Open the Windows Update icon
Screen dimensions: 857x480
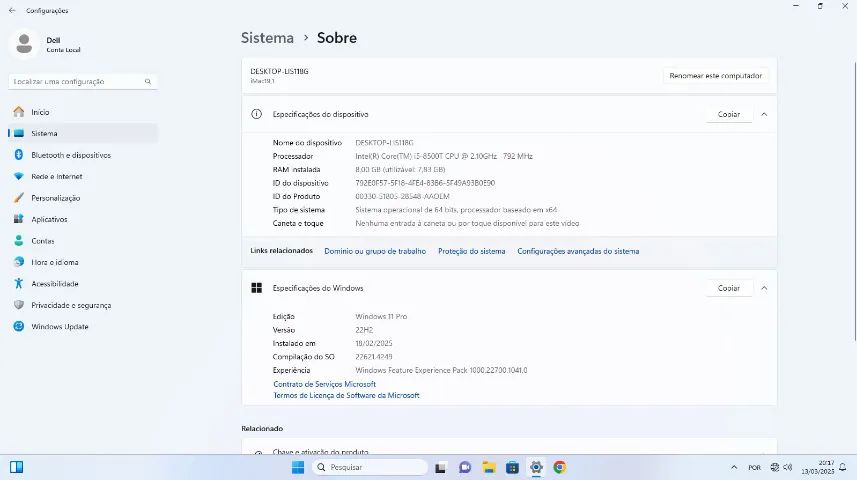(19, 326)
